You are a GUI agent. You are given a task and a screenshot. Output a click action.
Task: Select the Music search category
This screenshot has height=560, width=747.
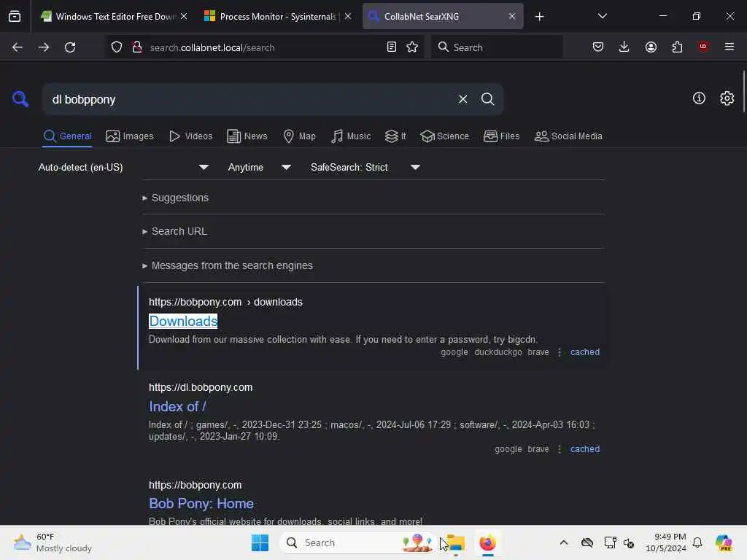click(x=351, y=136)
